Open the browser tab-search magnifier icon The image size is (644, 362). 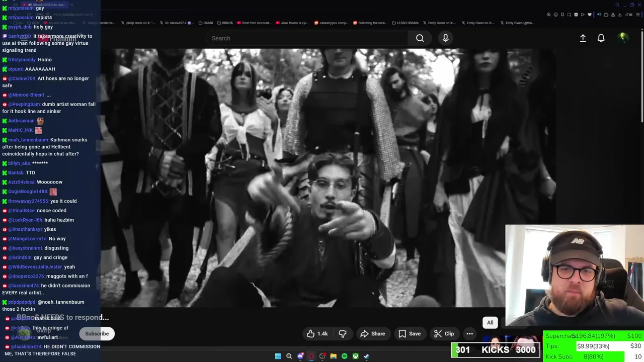(x=617, y=5)
